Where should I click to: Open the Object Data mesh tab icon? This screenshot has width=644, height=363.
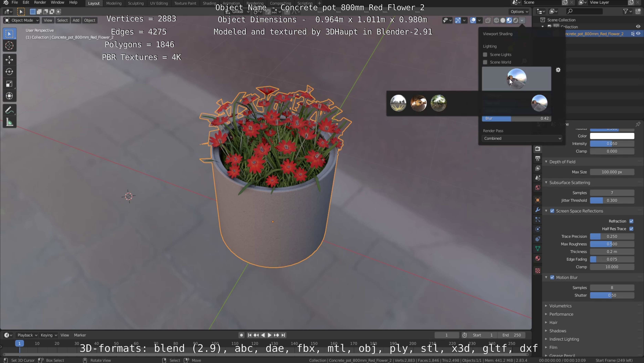tap(538, 249)
